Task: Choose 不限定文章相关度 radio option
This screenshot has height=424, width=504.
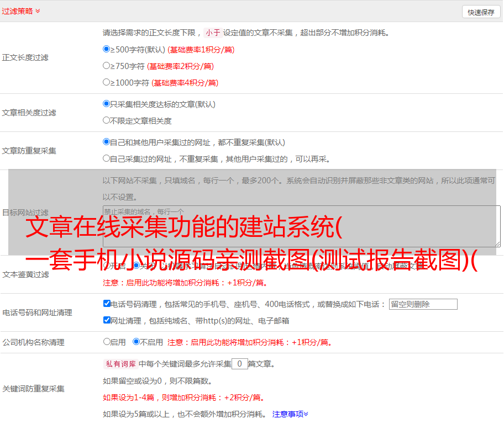Action: tap(107, 120)
